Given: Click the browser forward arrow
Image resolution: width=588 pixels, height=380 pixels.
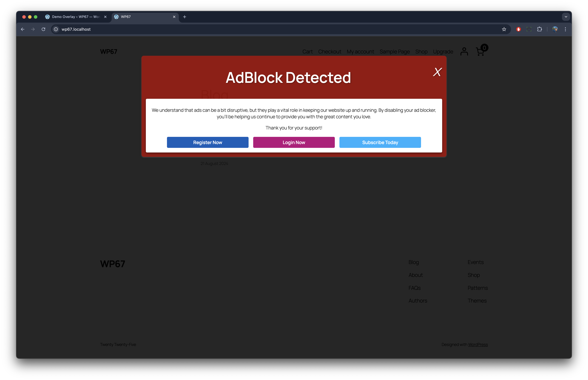Looking at the screenshot, I should [x=33, y=29].
